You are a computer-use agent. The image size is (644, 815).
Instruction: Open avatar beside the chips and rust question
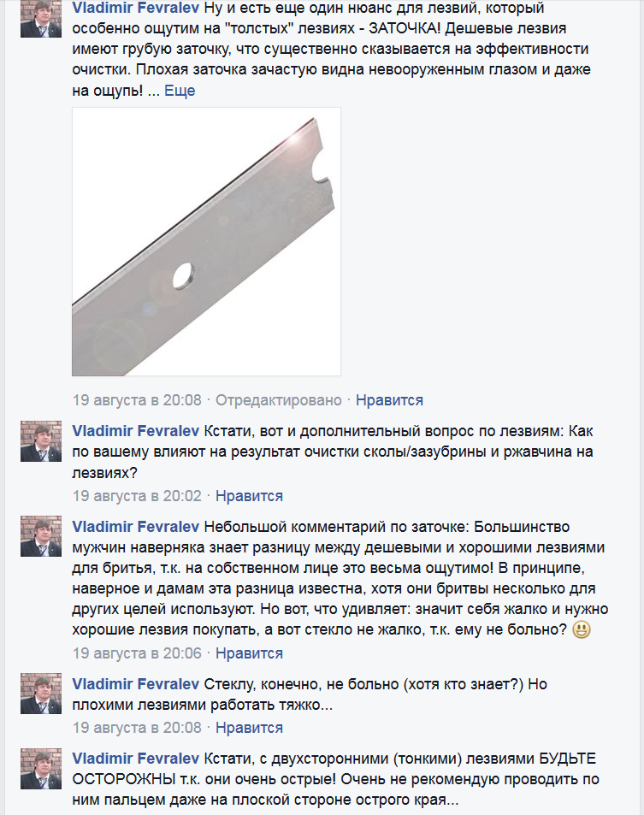click(41, 441)
